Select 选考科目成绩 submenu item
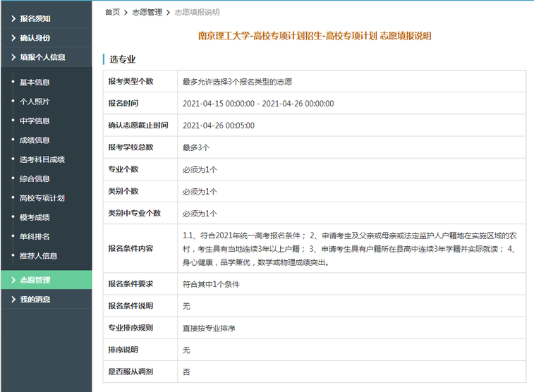This screenshot has width=534, height=392. tap(42, 159)
